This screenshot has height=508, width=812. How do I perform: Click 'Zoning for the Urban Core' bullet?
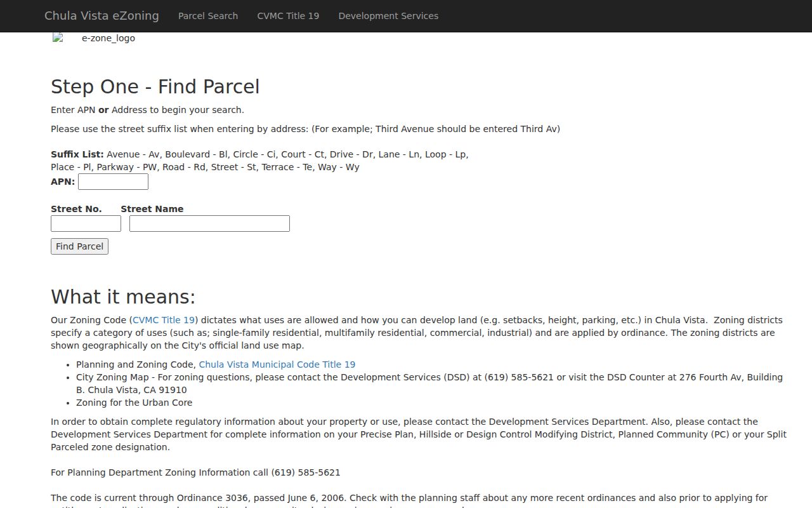(x=134, y=403)
